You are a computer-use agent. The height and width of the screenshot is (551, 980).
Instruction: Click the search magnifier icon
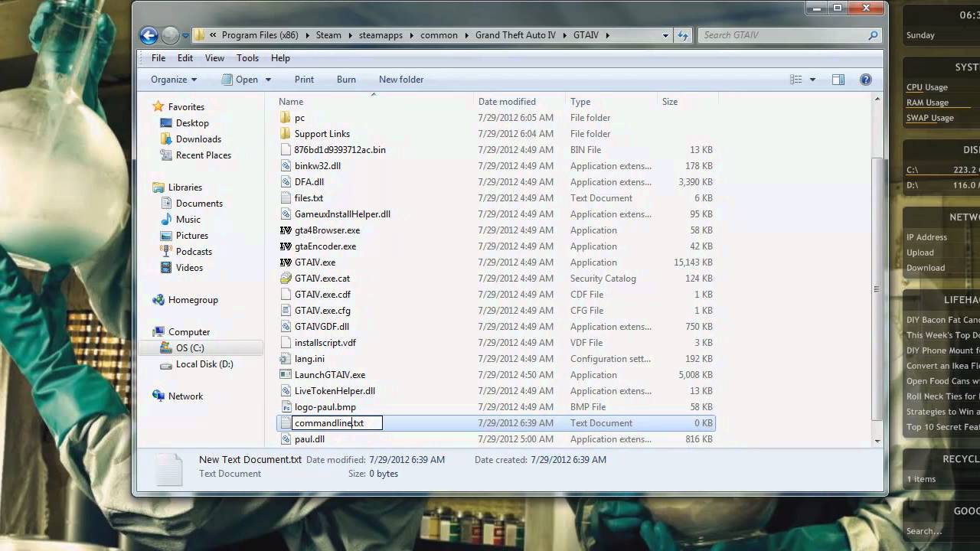873,35
